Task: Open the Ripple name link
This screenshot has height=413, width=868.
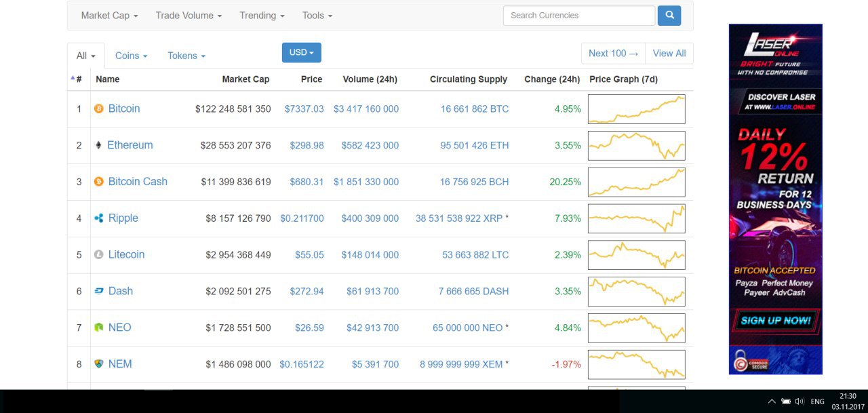Action: (123, 218)
